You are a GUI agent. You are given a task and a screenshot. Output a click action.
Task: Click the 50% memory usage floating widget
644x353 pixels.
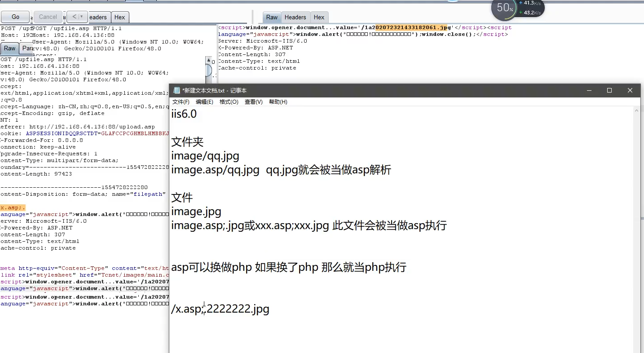point(505,9)
